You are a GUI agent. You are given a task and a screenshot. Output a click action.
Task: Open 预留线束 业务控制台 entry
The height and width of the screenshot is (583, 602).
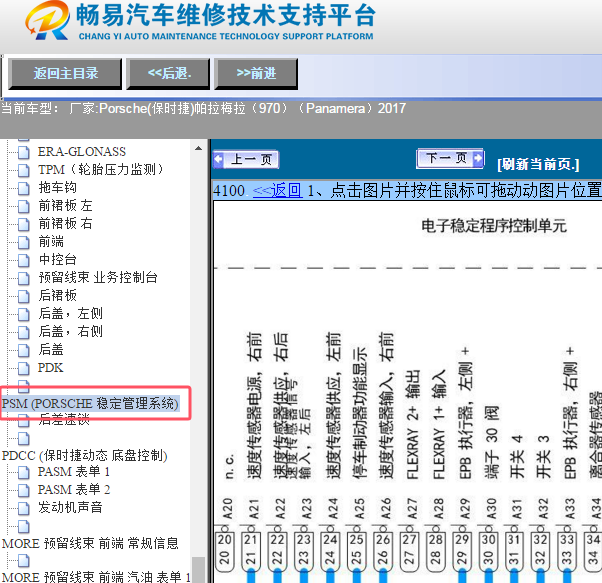pos(98,277)
